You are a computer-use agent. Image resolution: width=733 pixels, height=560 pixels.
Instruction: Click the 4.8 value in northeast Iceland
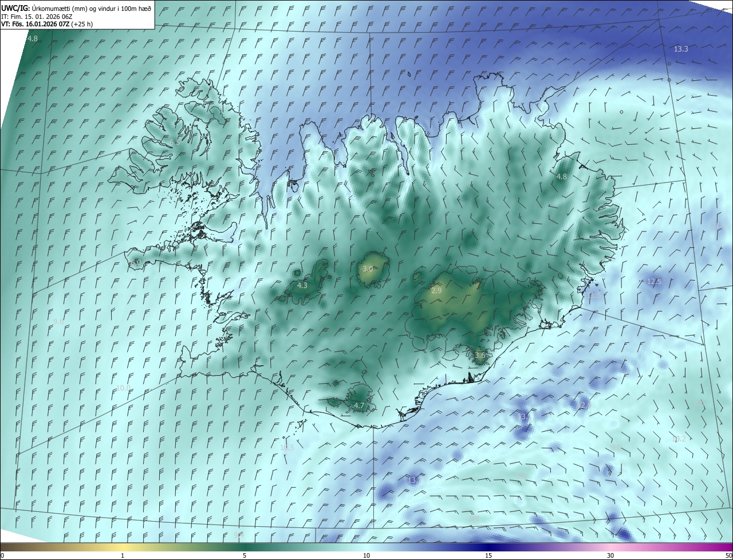coord(562,177)
